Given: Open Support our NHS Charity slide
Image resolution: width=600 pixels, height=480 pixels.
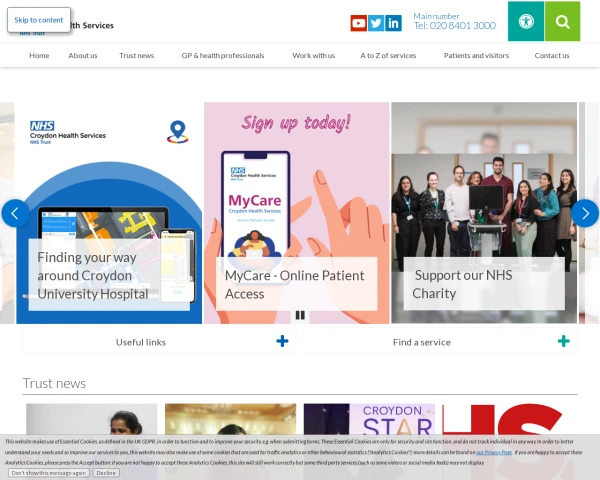Looking at the screenshot, I should point(484,213).
